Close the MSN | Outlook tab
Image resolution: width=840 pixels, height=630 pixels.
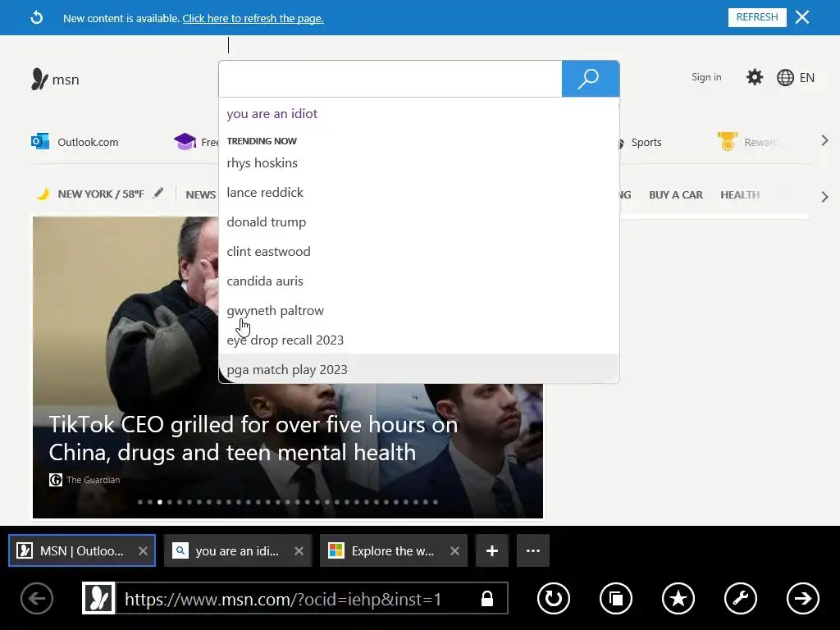tap(143, 550)
